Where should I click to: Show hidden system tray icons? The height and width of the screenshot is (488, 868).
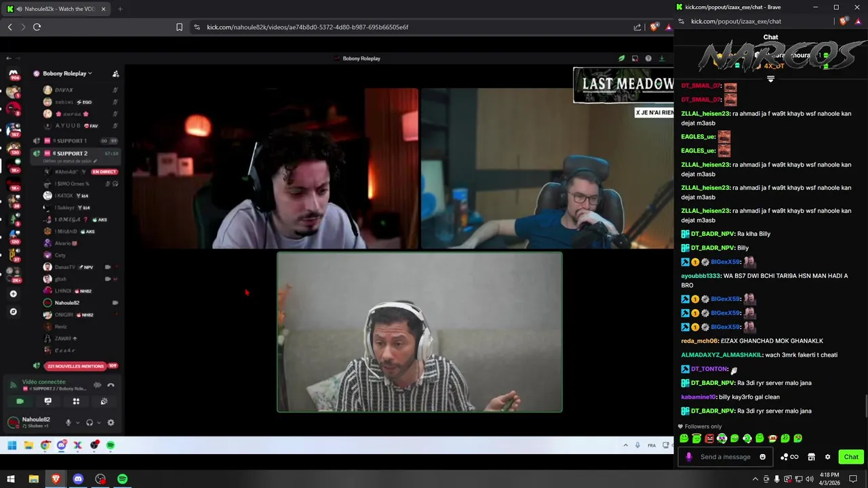click(755, 479)
